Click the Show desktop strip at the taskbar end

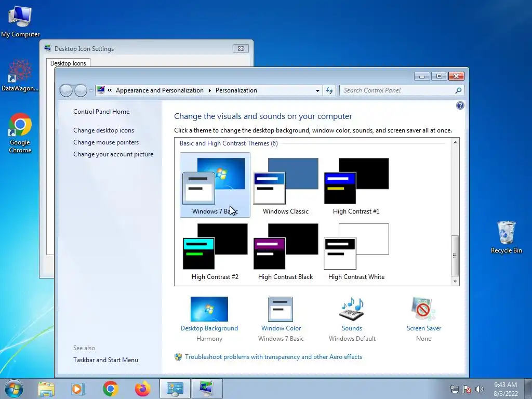pos(528,389)
